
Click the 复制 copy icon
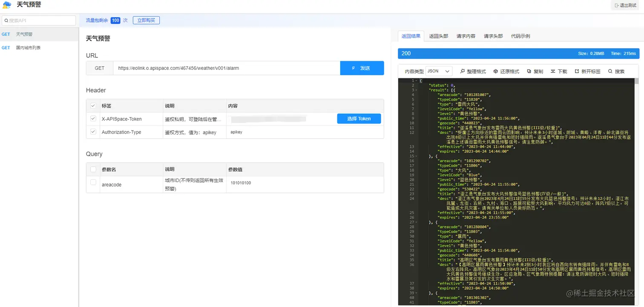pos(529,71)
